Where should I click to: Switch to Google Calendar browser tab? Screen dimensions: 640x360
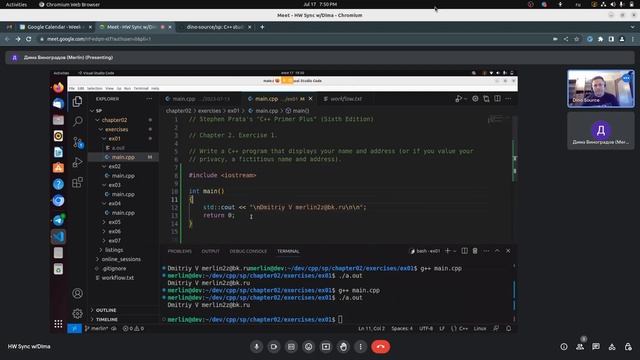53,27
